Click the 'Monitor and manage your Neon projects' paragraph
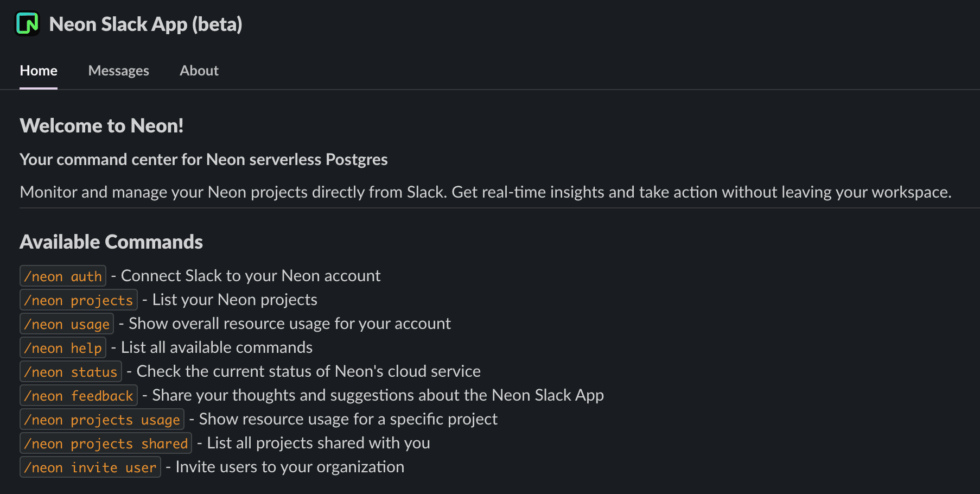980x494 pixels. [x=485, y=192]
